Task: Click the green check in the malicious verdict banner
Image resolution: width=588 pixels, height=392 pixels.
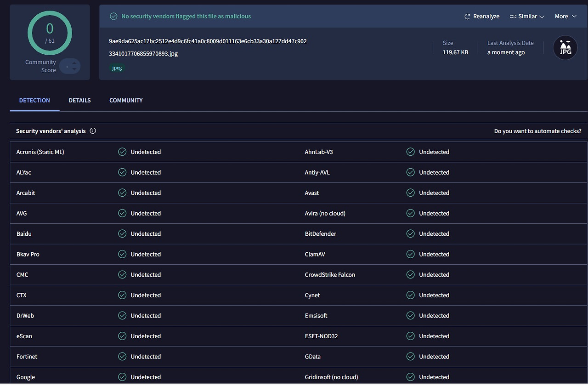Action: click(x=113, y=16)
